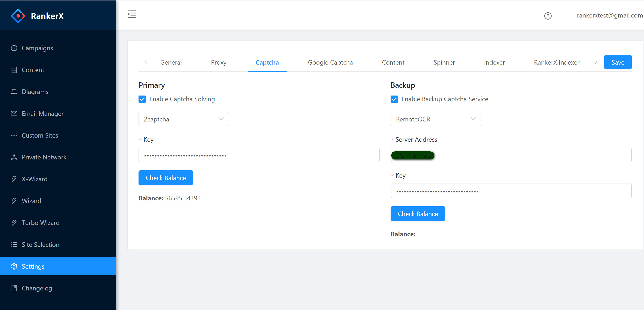Click the RankerX logo icon

click(x=18, y=16)
